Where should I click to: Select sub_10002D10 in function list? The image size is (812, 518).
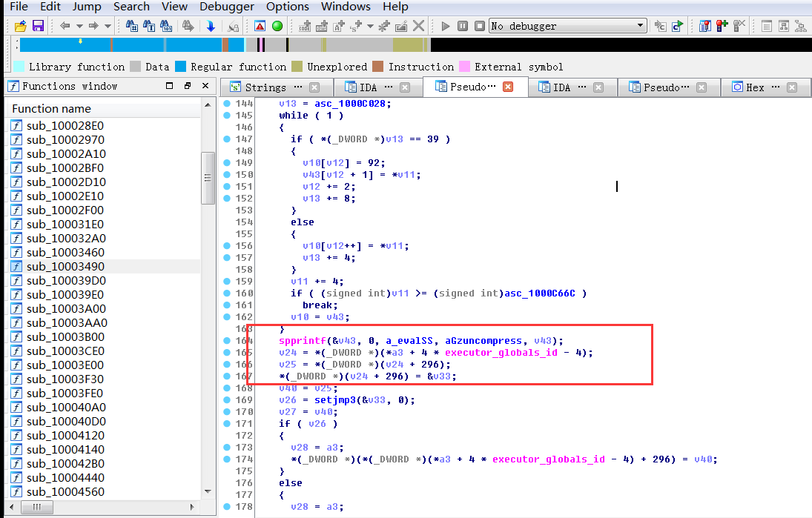pos(66,182)
